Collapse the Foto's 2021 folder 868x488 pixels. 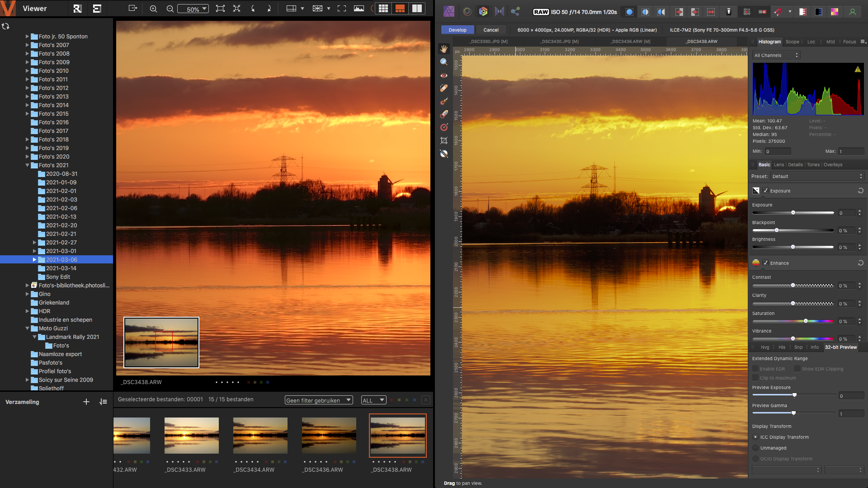[27, 165]
